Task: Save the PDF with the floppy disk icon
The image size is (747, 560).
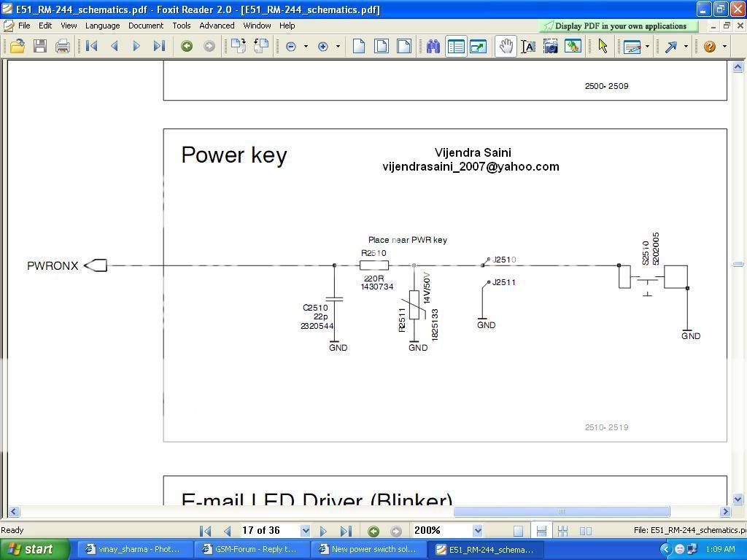Action: (40, 46)
